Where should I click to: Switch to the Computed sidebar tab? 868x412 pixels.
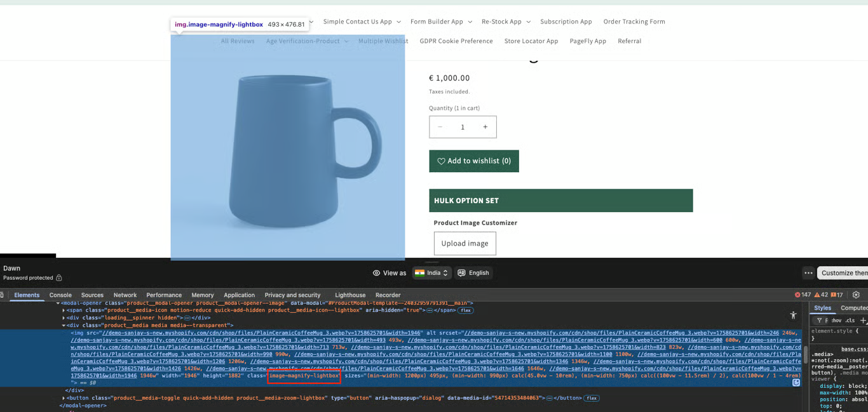[x=854, y=308]
